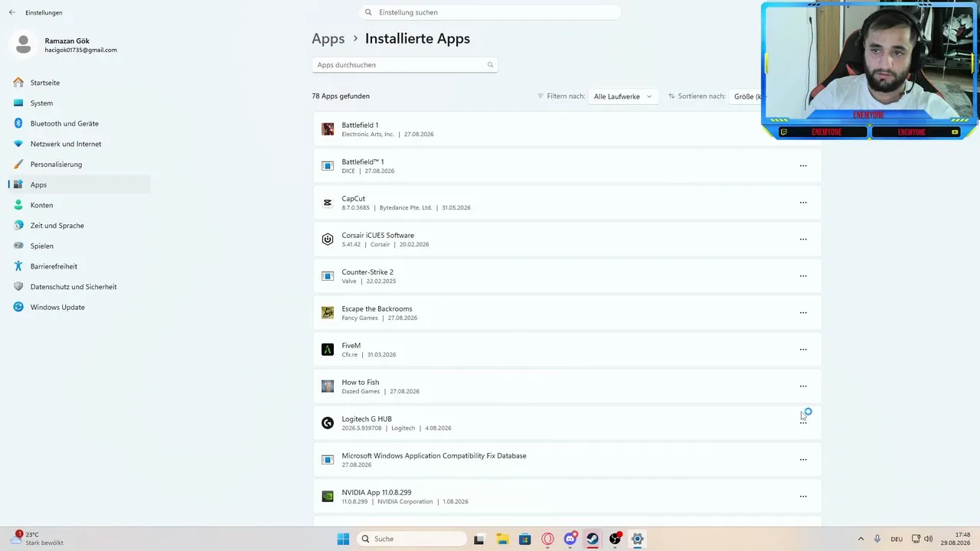Open more options for Counter-Strike 2
This screenshot has width=980, height=551.
[803, 275]
